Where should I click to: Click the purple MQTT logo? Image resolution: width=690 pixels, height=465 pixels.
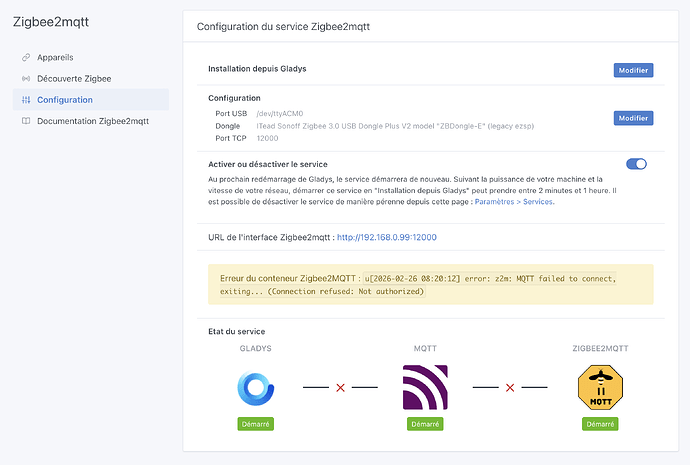[425, 387]
